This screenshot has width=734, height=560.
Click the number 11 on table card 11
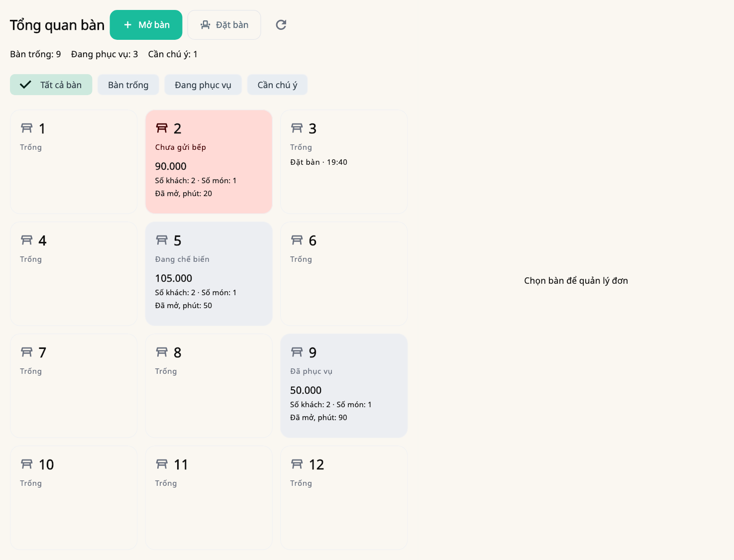pyautogui.click(x=181, y=464)
